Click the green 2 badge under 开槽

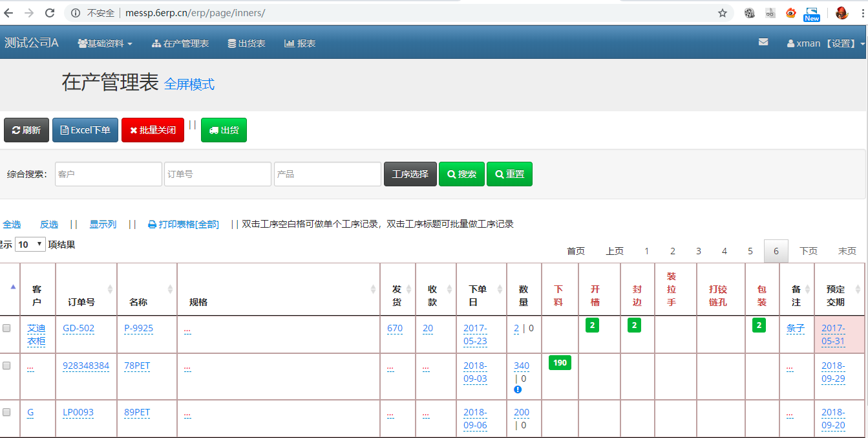point(592,325)
